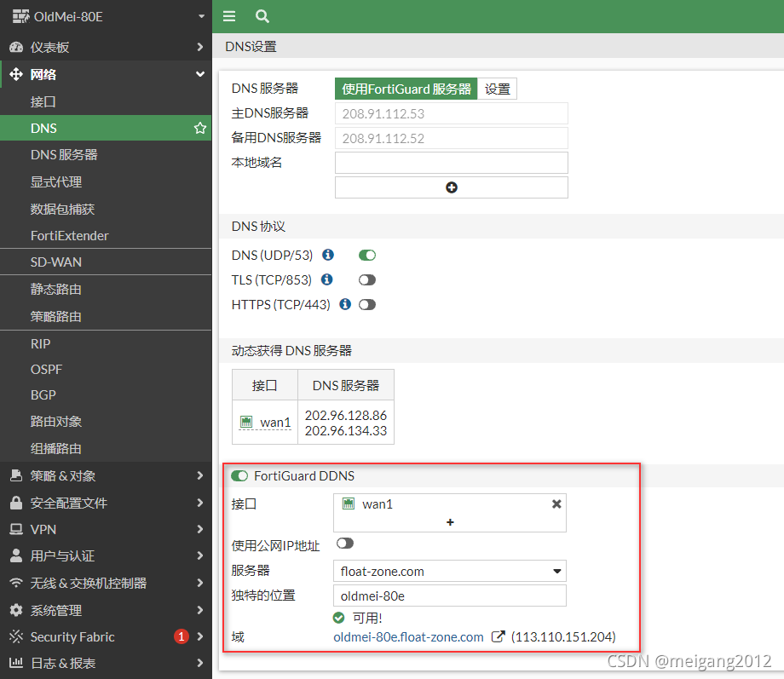784x679 pixels.
Task: Click the DNS favorite star icon
Action: click(200, 128)
